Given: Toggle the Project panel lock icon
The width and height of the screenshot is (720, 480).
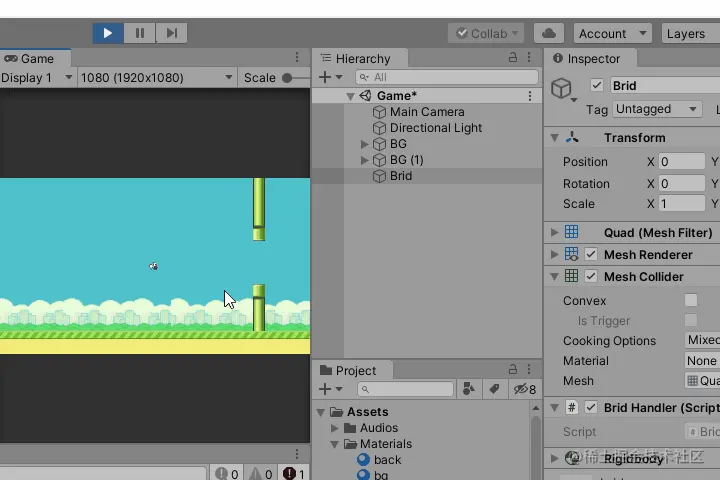Looking at the screenshot, I should click(513, 369).
